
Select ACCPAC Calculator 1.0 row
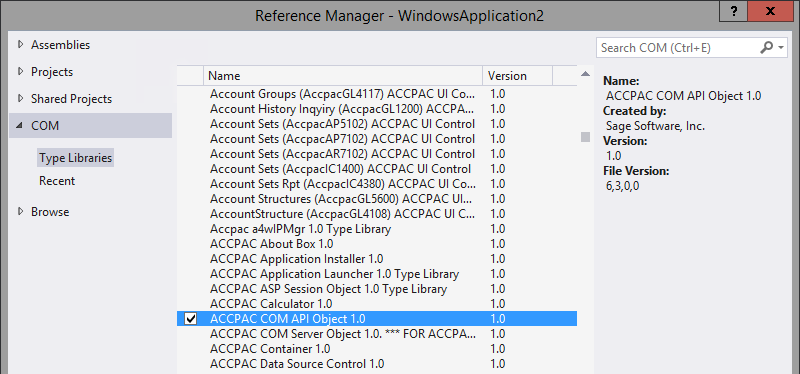377,304
